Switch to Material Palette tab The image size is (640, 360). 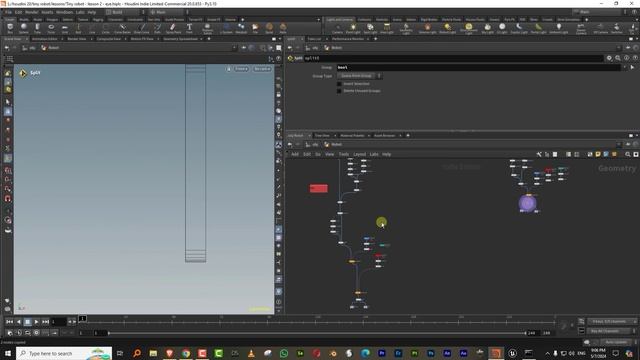click(352, 136)
